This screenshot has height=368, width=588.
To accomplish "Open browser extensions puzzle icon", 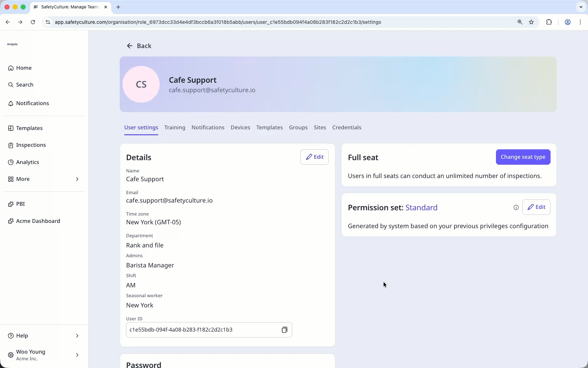I will click(549, 22).
